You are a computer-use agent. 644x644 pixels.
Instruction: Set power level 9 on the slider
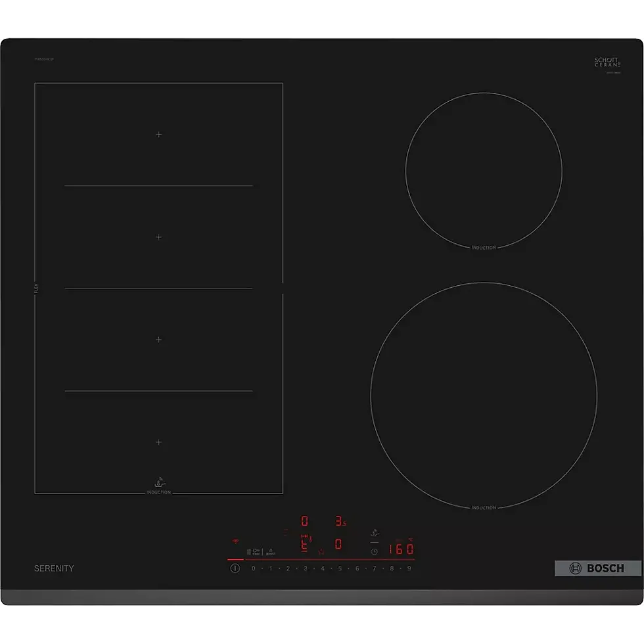(409, 568)
